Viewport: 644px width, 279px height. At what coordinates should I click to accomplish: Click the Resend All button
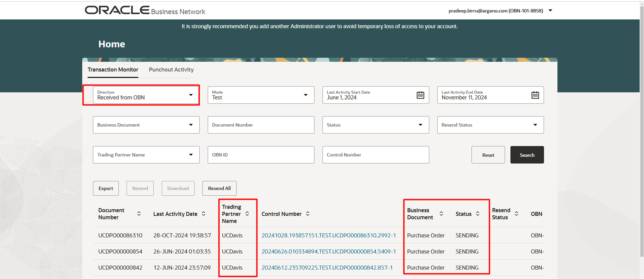coord(219,189)
